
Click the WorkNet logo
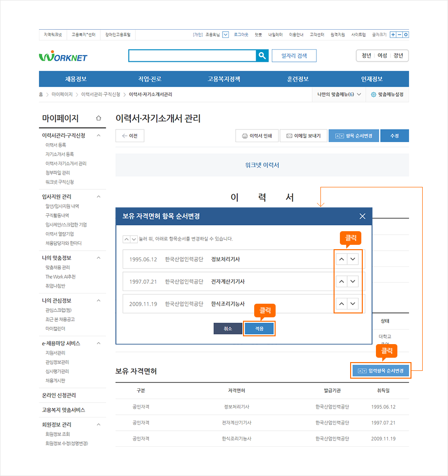63,57
